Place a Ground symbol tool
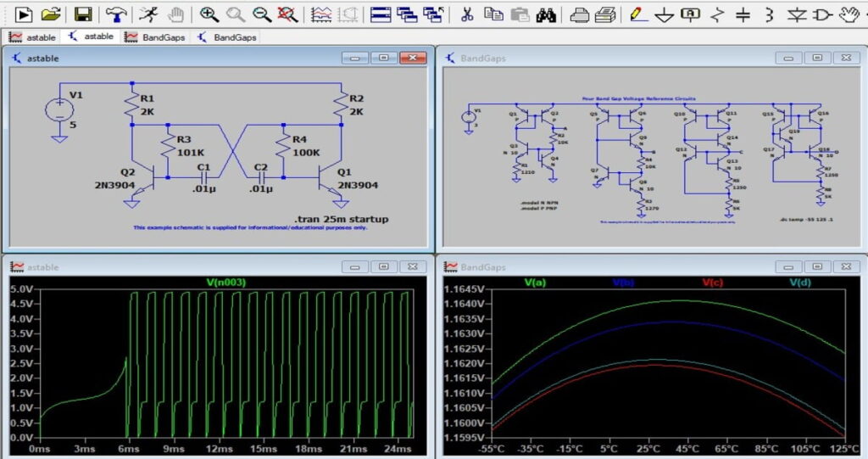The height and width of the screenshot is (459, 868). click(x=665, y=15)
